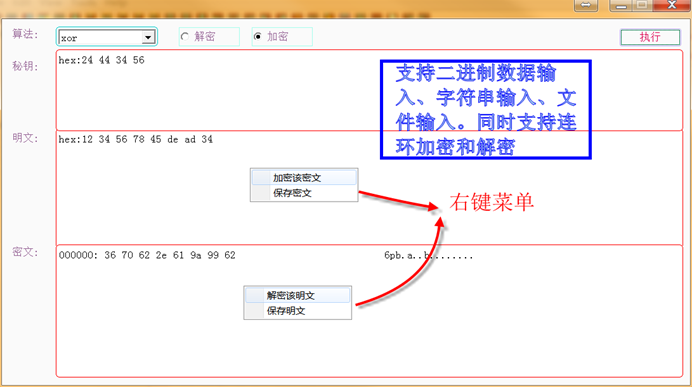Minimize the encryption tool window
The height and width of the screenshot is (387, 692).
click(x=621, y=5)
